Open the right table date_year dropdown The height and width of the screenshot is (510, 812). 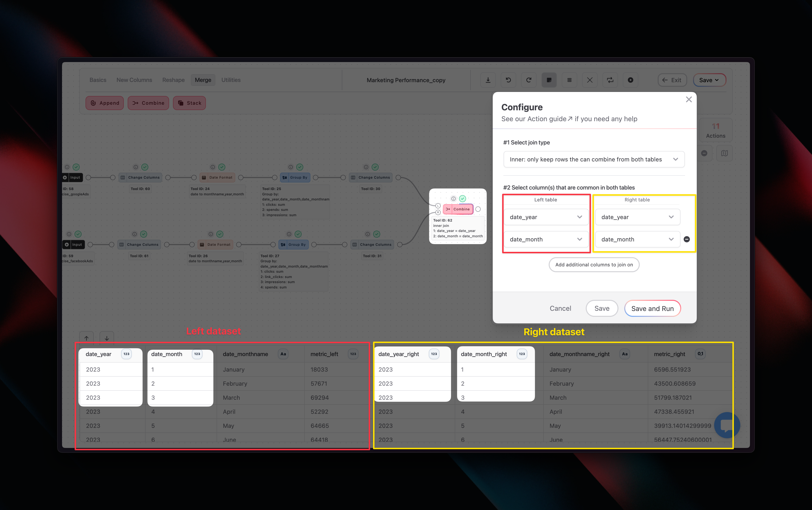(x=638, y=217)
